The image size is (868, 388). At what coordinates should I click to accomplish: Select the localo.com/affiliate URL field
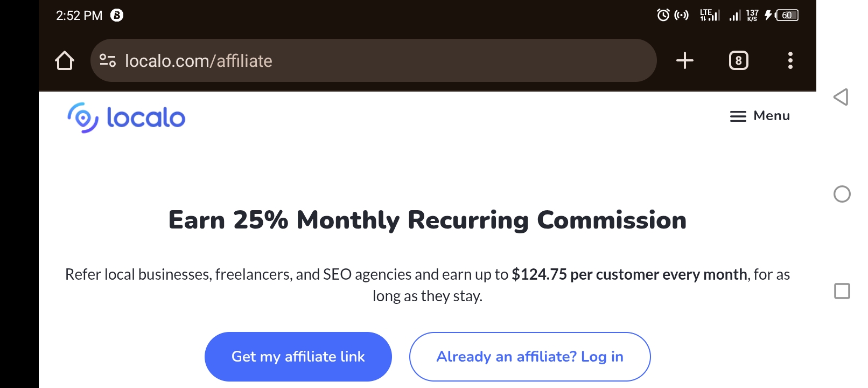(373, 60)
